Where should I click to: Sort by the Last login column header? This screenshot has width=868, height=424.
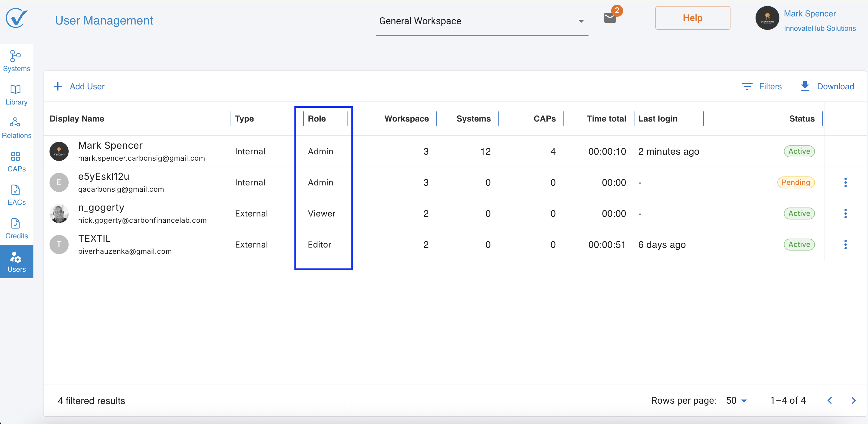[657, 119]
